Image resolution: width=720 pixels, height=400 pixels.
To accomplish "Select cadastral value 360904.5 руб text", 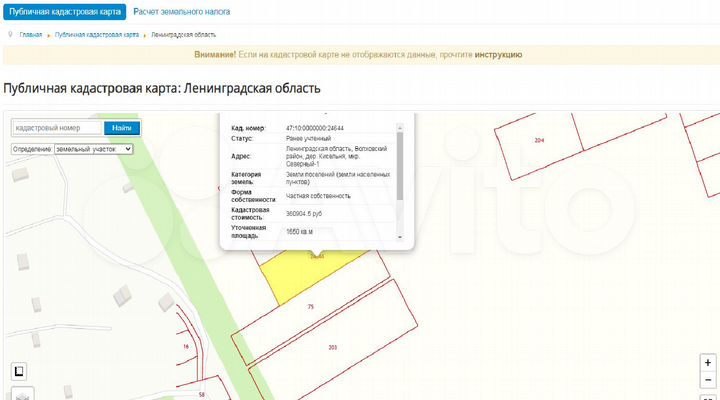I will (x=304, y=214).
